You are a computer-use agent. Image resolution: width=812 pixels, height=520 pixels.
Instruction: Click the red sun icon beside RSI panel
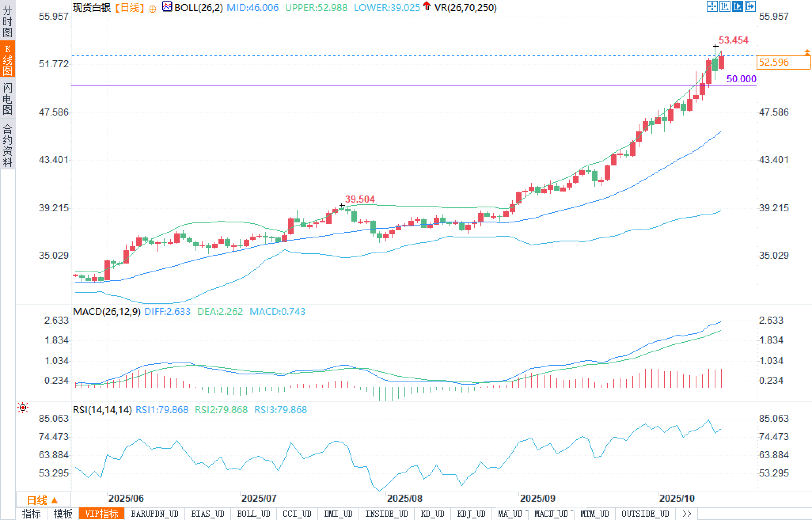point(23,408)
